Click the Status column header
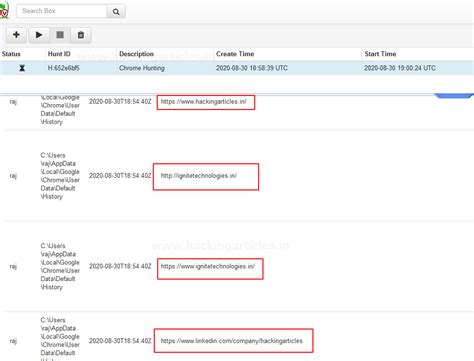 (11, 54)
